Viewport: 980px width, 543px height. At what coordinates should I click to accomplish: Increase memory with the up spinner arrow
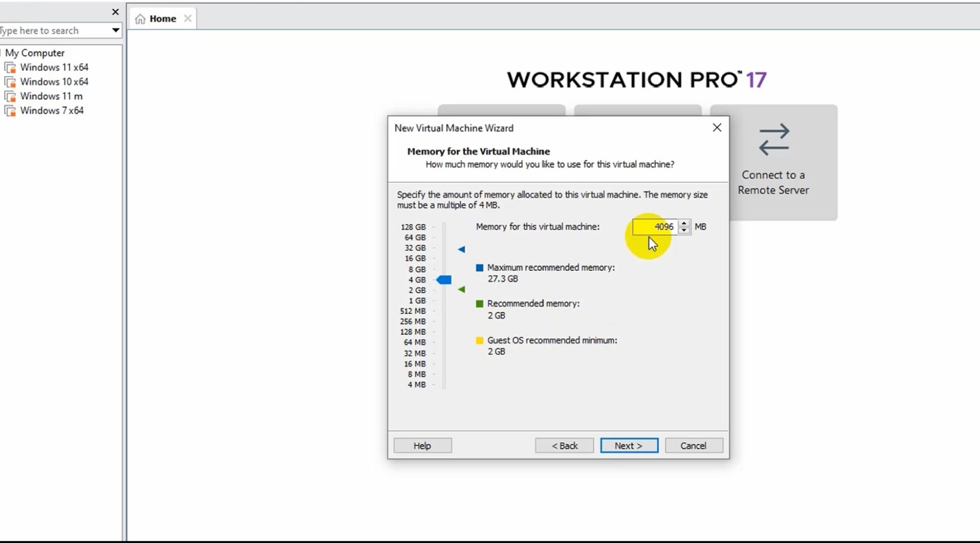(684, 223)
